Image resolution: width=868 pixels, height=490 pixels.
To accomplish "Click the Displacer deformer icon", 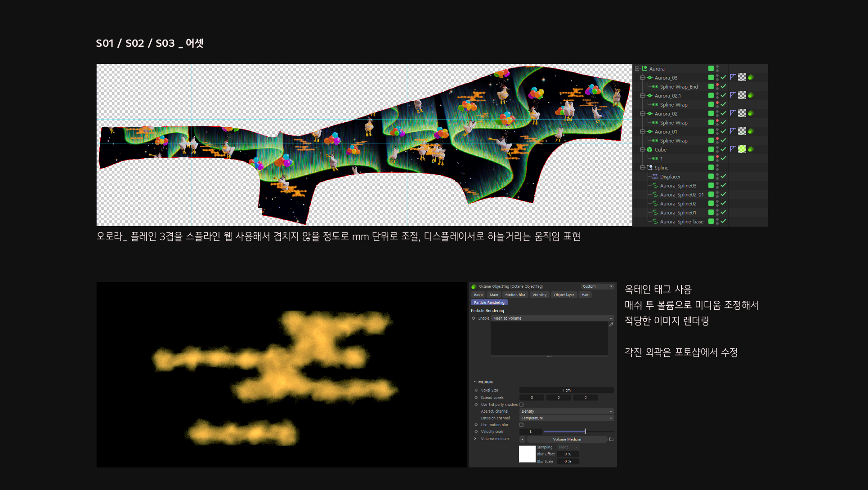I will click(655, 177).
